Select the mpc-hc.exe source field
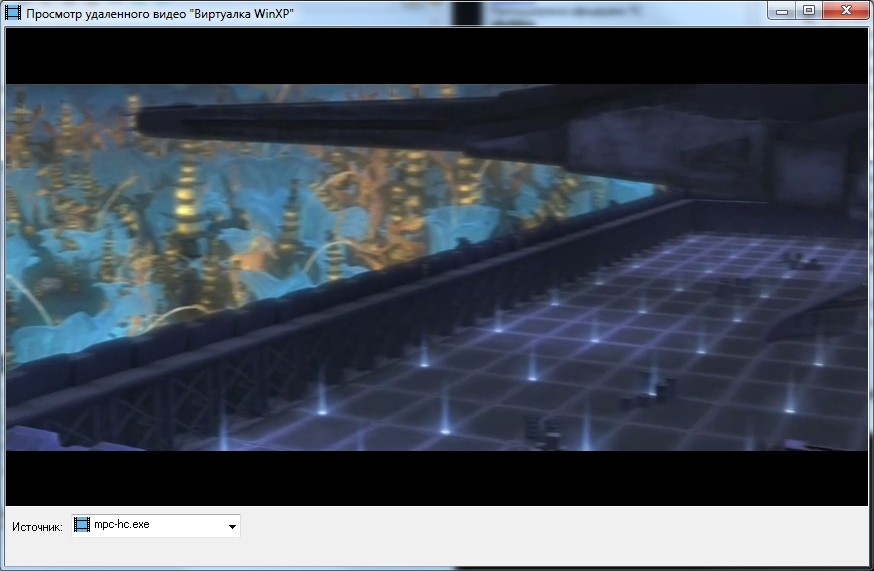 (150, 525)
